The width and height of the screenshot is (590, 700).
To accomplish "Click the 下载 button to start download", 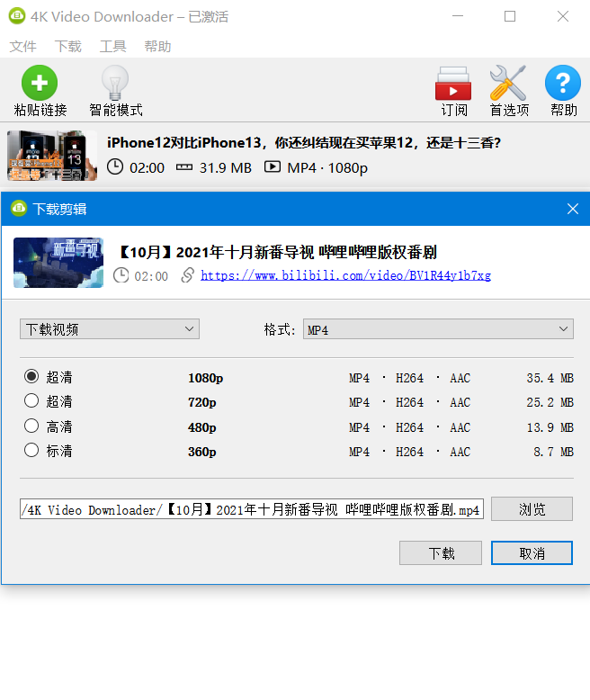I will click(441, 552).
